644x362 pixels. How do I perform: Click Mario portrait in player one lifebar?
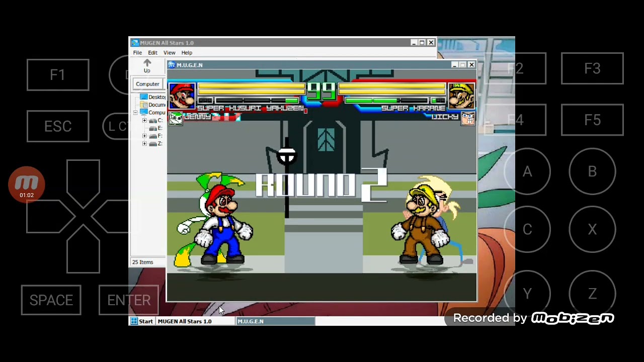click(182, 97)
